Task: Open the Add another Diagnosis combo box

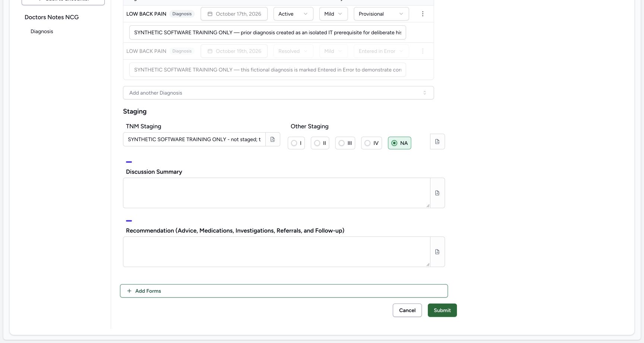Action: pos(278,93)
